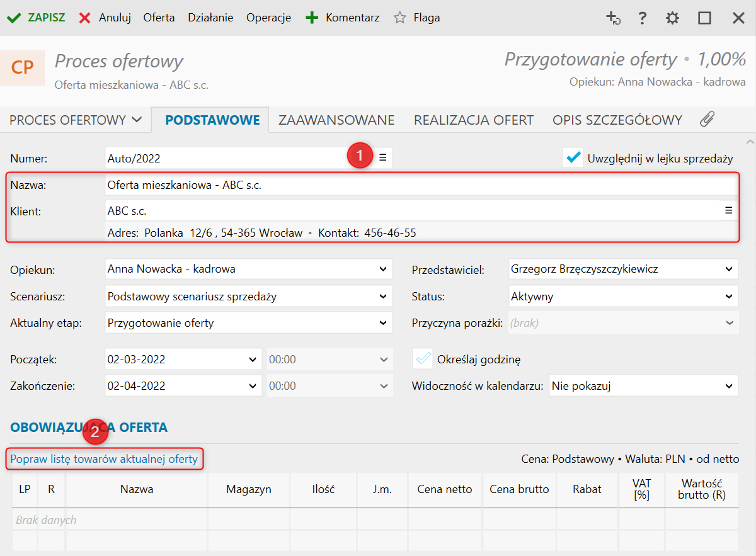Screen dimensions: 756x556
Task: Add a Komentarz with the plus
Action: tap(342, 18)
